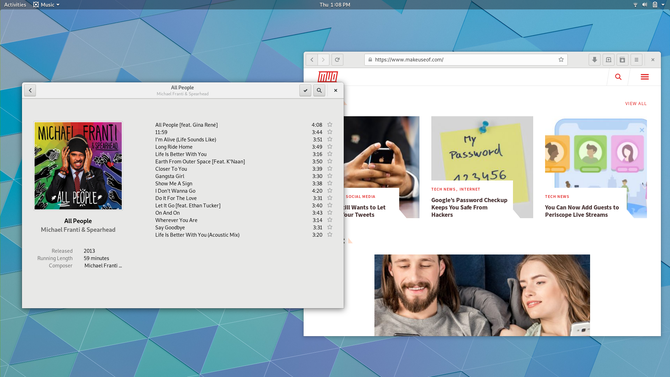The image size is (670, 377).
Task: Click the All People album cover art
Action: click(78, 166)
